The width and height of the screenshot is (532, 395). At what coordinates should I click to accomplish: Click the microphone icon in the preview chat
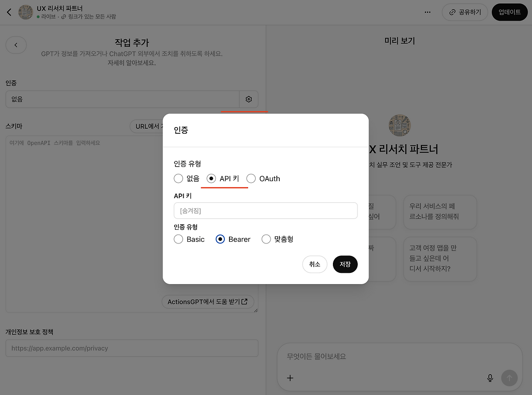coord(490,378)
